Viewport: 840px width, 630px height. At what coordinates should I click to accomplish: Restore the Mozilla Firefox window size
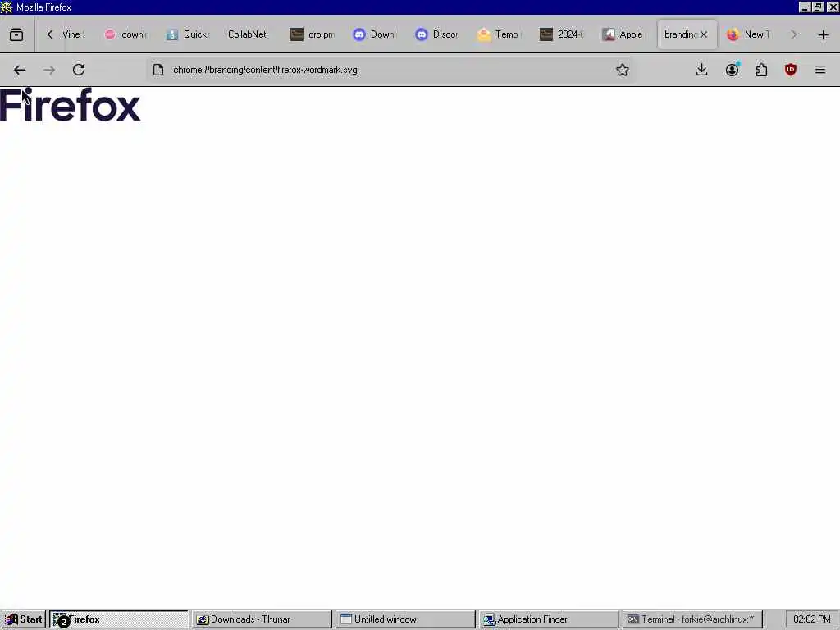(818, 7)
